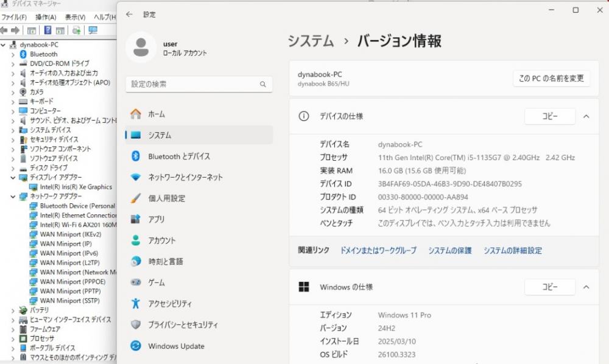Screen dimensions: 609x364
Task: Select the System monitor icon in sidebar
Action: pyautogui.click(x=136, y=135)
